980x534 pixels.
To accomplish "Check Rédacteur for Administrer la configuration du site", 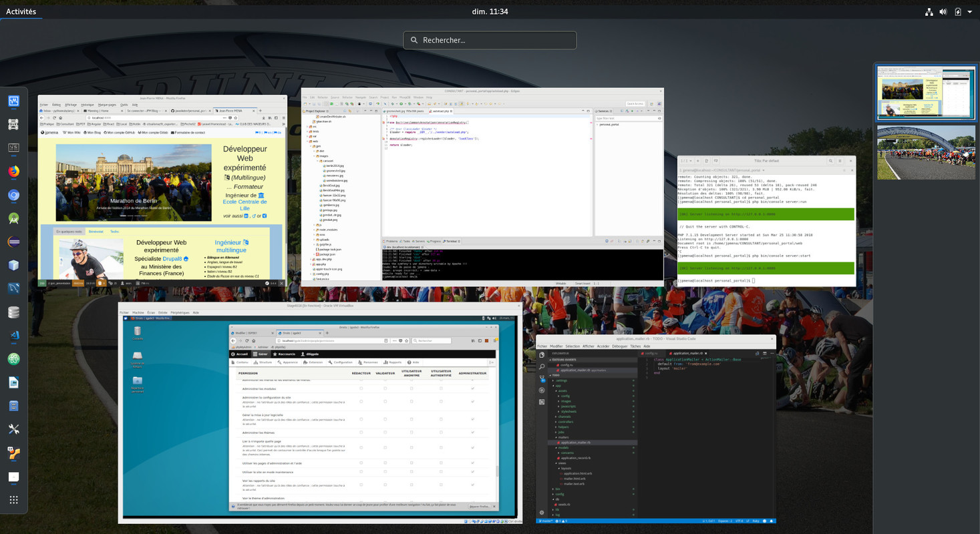I will tap(361, 401).
